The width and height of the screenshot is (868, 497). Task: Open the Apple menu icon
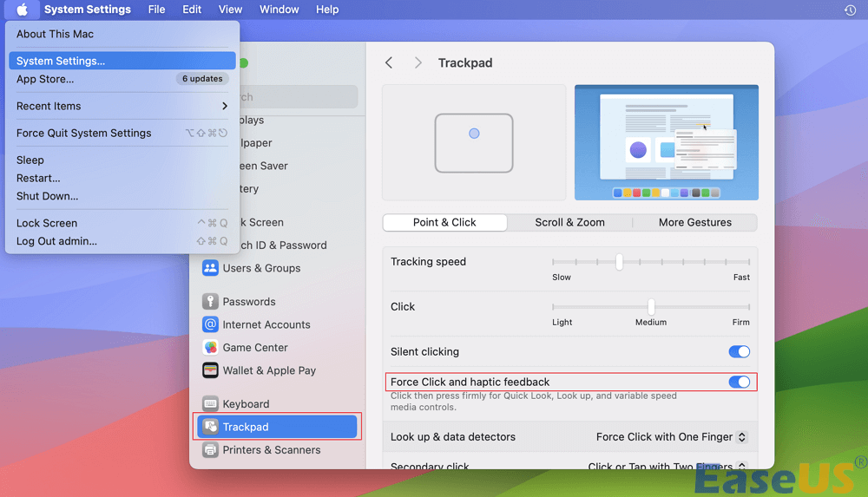coord(23,10)
